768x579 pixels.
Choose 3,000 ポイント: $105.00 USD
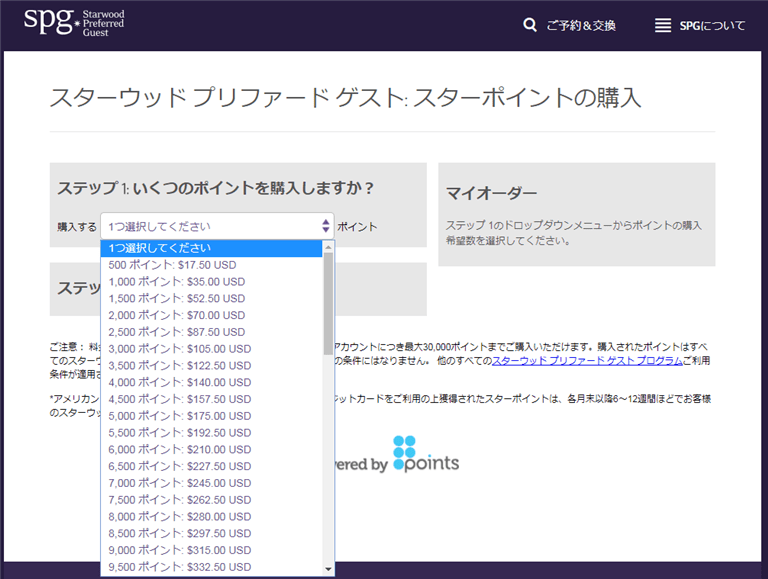coord(211,349)
